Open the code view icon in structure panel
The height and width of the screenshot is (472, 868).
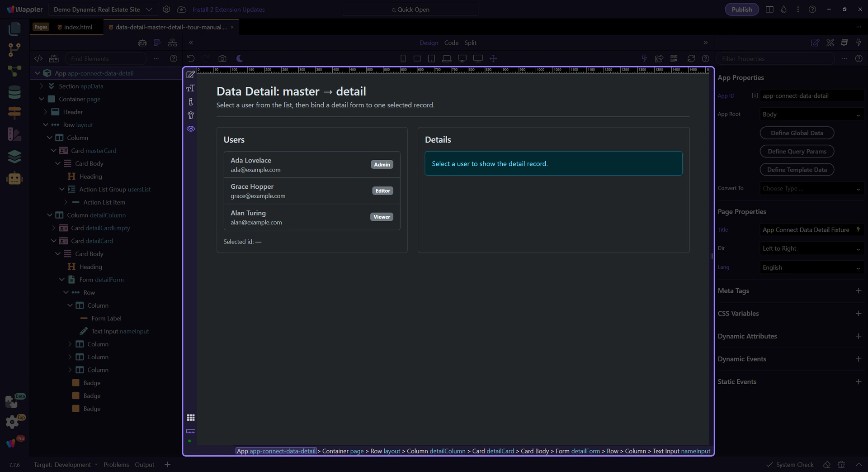38,58
